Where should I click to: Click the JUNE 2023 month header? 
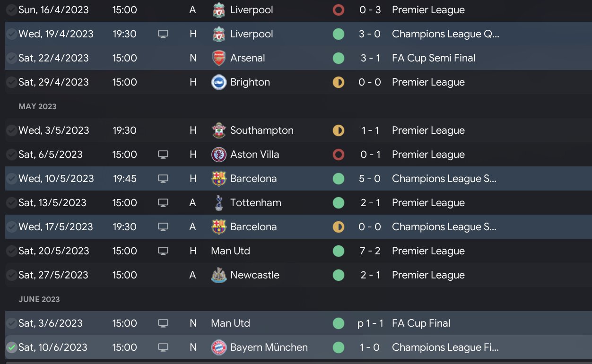tap(39, 299)
